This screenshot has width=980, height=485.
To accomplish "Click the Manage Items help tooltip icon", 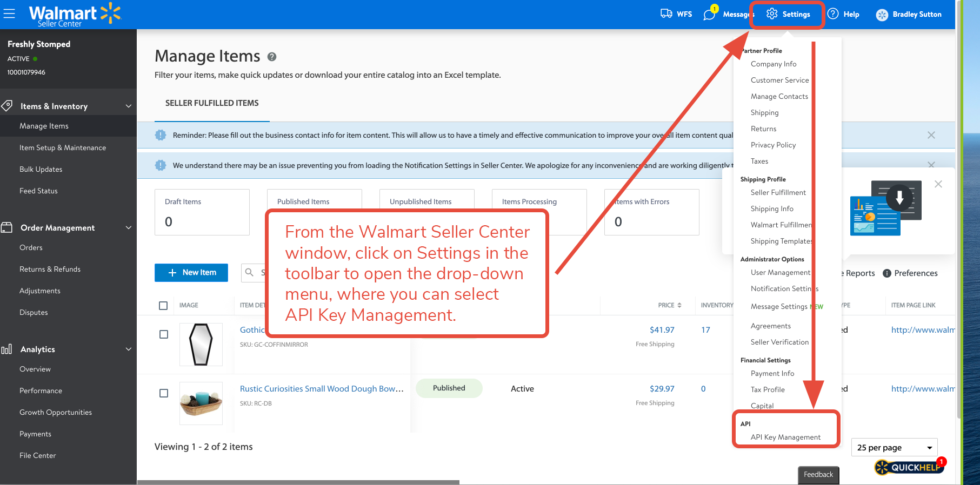I will [x=272, y=57].
